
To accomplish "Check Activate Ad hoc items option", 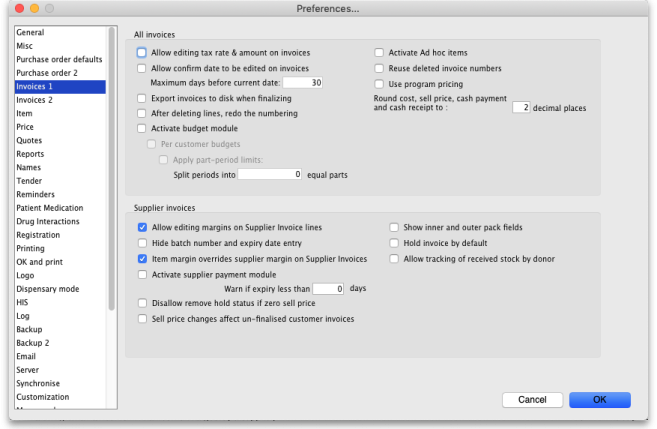I will (379, 52).
